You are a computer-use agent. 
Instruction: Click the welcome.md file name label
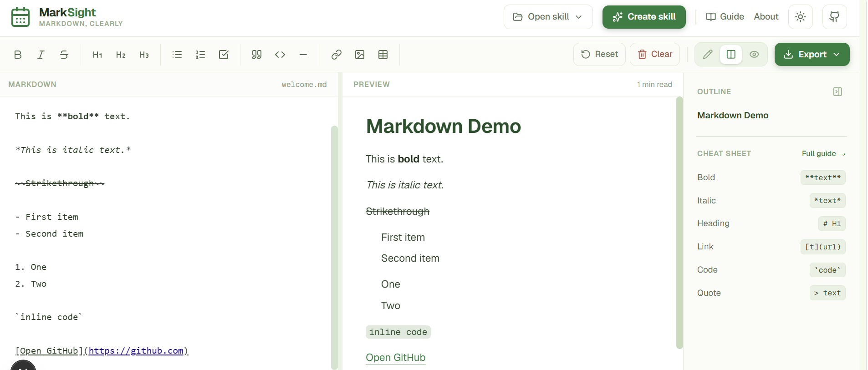(304, 85)
